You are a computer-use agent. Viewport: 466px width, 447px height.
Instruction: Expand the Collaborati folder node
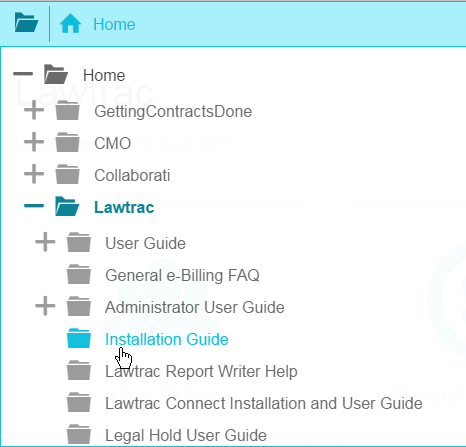34,174
